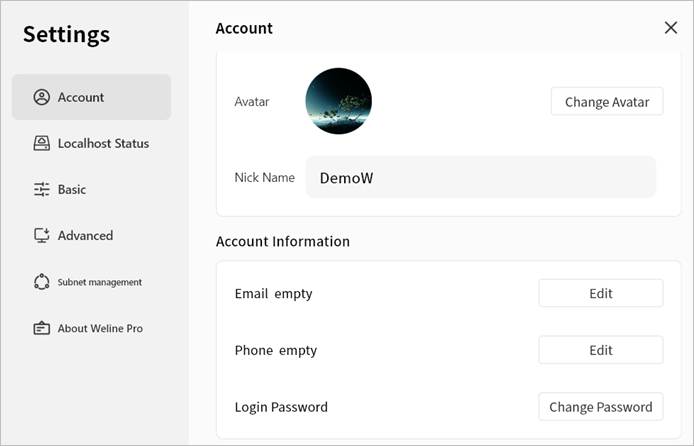Click the Advanced monitor icon in sidebar
This screenshot has width=694, height=446.
pos(41,235)
